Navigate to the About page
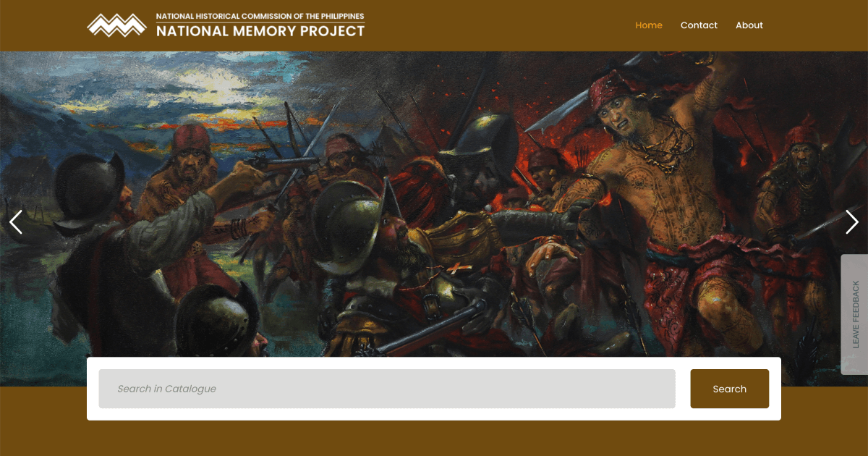 (749, 25)
